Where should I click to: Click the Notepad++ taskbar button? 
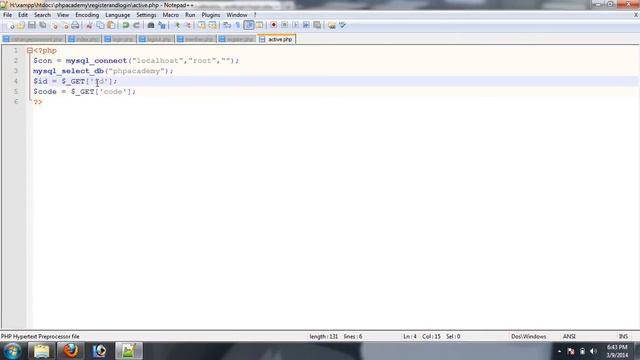129,351
